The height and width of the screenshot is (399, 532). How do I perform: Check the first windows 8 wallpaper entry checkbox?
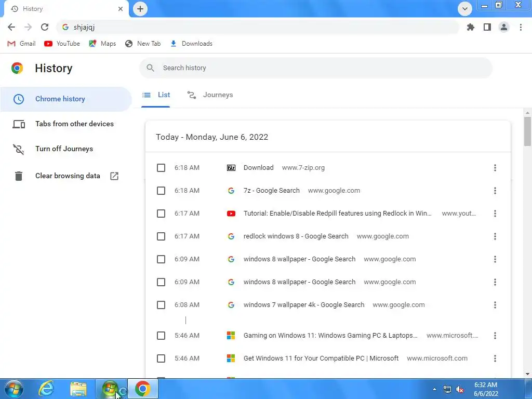tap(161, 259)
